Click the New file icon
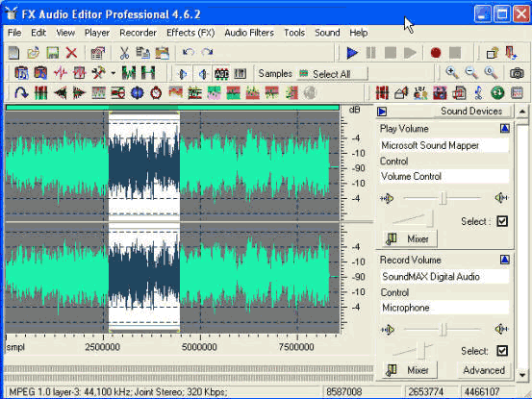The height and width of the screenshot is (399, 532). pyautogui.click(x=13, y=53)
